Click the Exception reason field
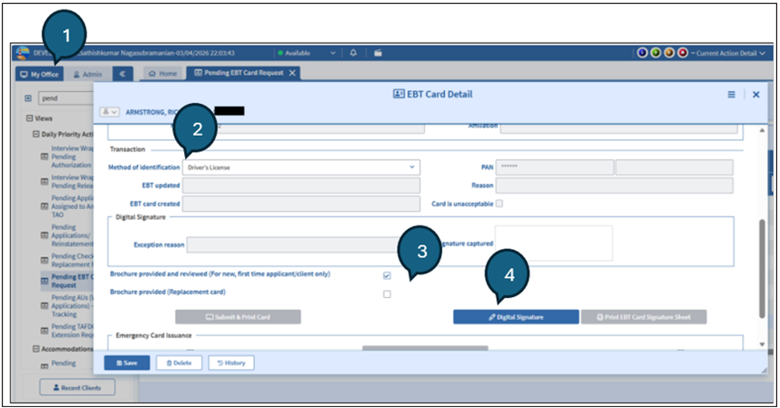 293,245
